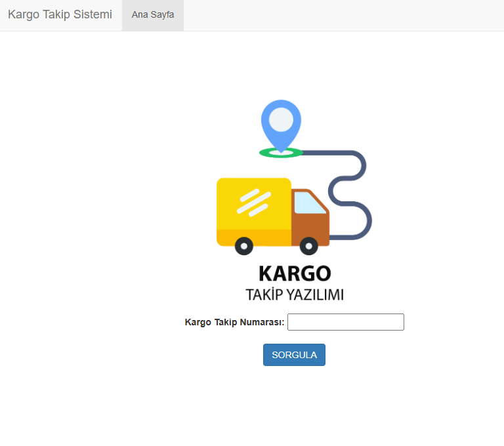Viewport: 504px width, 446px height.
Task: Click the TAKİP YAZILIMI logo subtitle
Action: pos(294,294)
